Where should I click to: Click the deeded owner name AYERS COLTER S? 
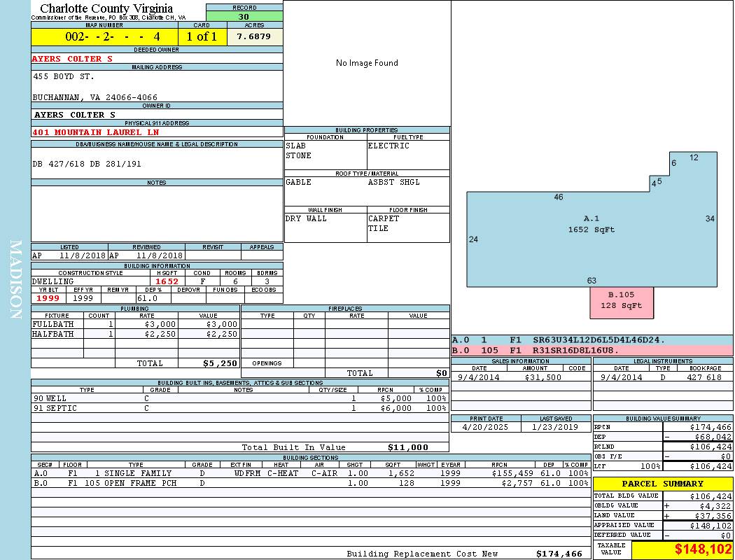click(x=73, y=59)
